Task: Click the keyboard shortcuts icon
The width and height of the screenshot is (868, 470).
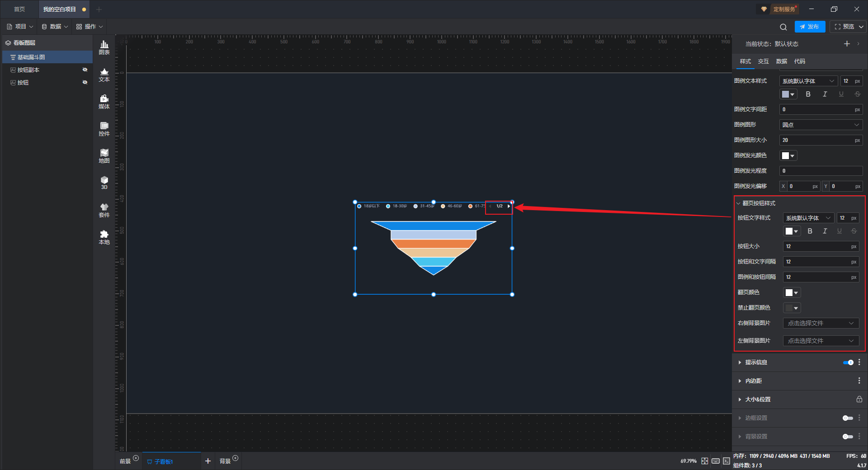Action: tap(716, 461)
